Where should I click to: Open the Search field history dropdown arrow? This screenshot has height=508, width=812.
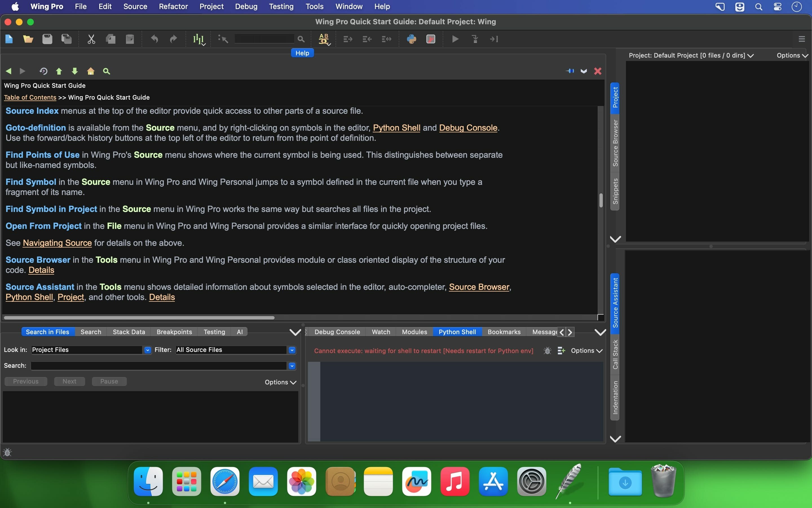[292, 366]
